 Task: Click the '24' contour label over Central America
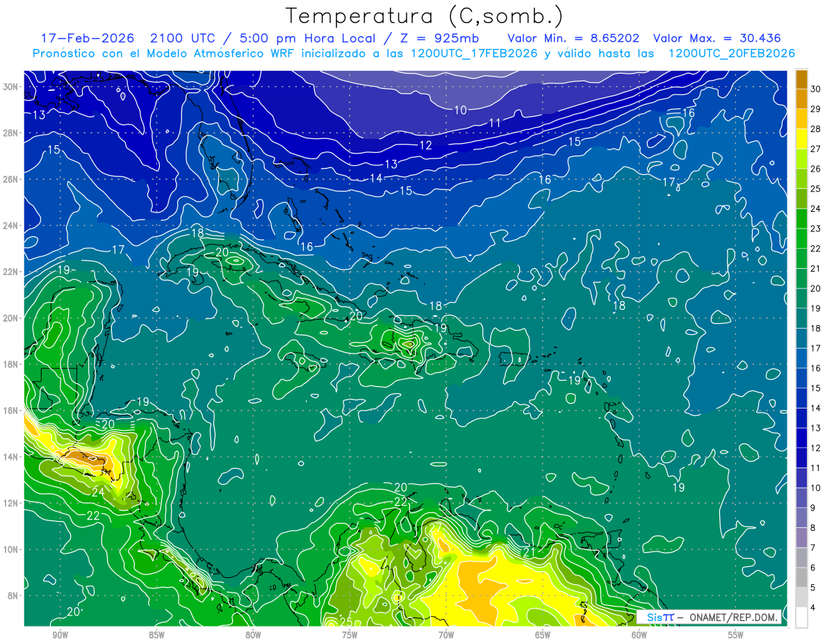(98, 492)
